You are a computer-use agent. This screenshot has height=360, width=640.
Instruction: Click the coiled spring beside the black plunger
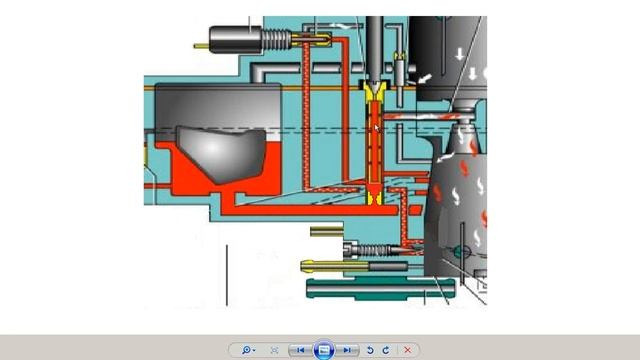point(276,40)
